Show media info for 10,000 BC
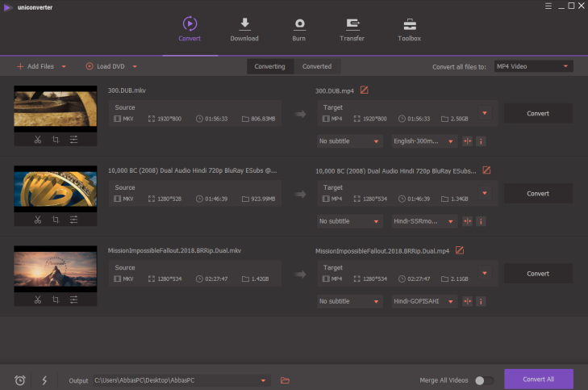This screenshot has height=390, width=588. coord(481,221)
